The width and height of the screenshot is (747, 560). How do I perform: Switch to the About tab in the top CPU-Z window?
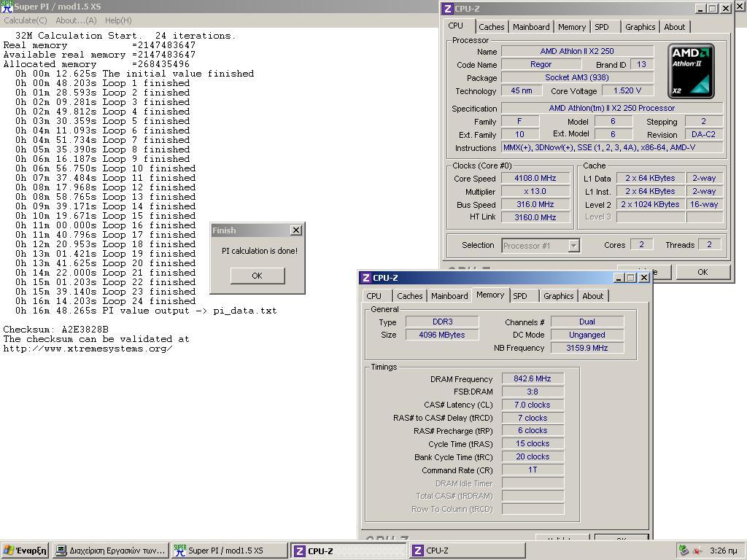point(675,27)
